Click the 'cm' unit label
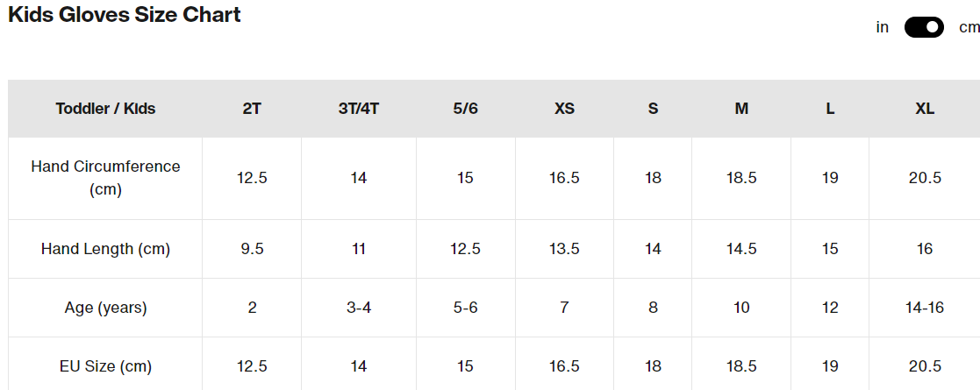The height and width of the screenshot is (390, 980). point(969,27)
